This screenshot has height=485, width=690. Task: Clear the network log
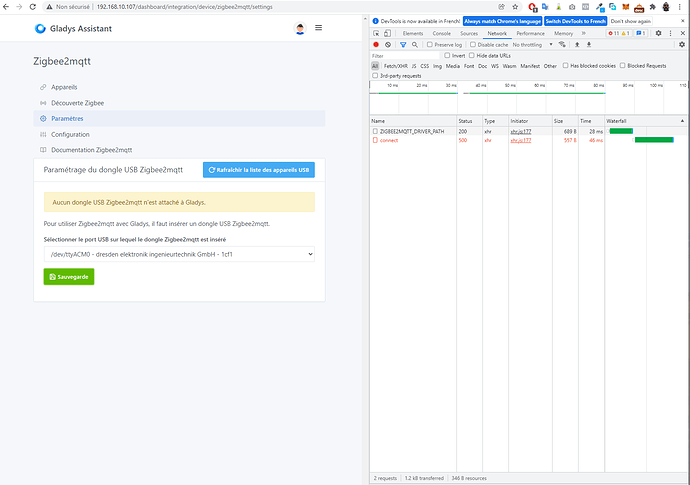click(x=388, y=44)
